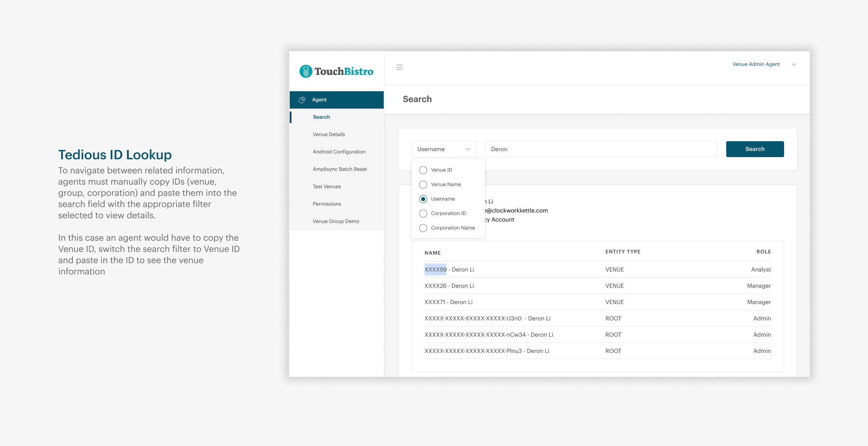Click the TouchBistro logo
The image size is (868, 446).
[x=336, y=71]
